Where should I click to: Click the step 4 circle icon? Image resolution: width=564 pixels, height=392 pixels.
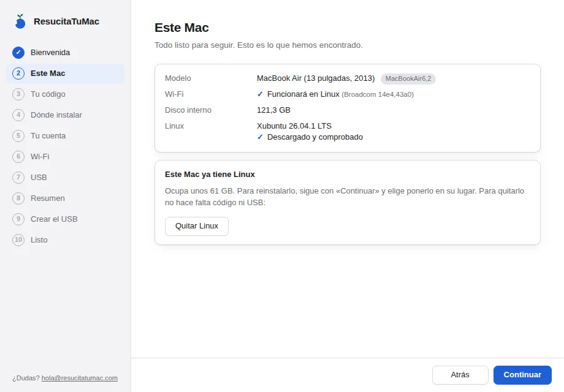pyautogui.click(x=18, y=115)
